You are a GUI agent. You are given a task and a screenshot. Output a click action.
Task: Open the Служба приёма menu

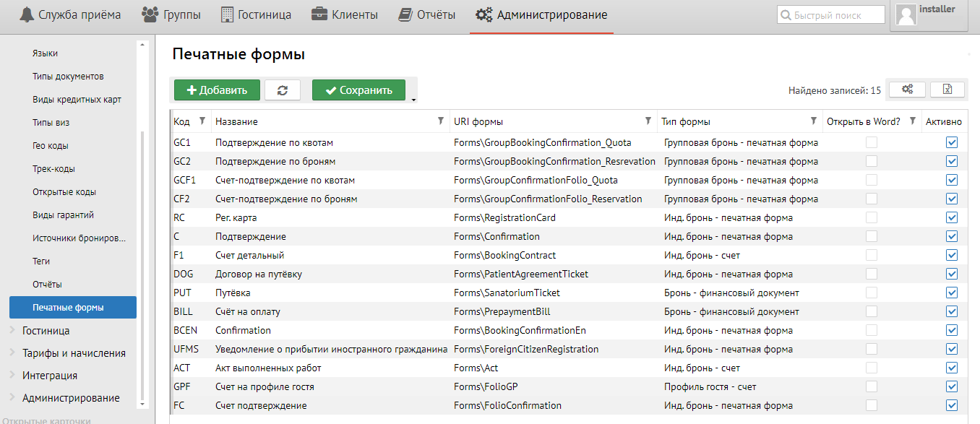70,14
